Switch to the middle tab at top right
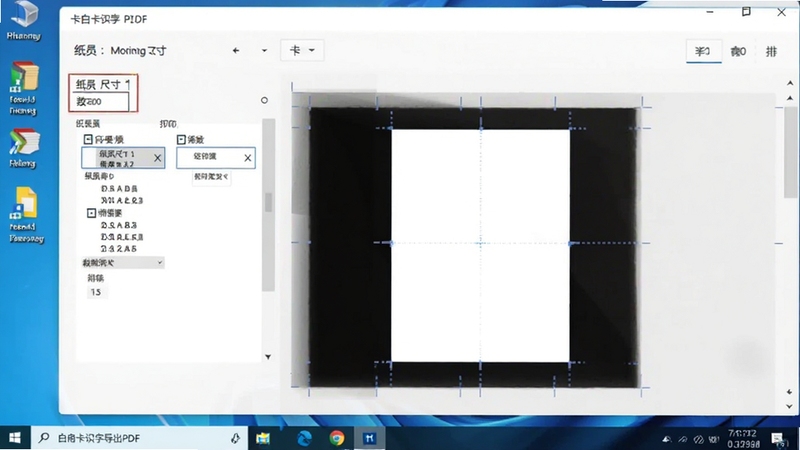 click(738, 51)
